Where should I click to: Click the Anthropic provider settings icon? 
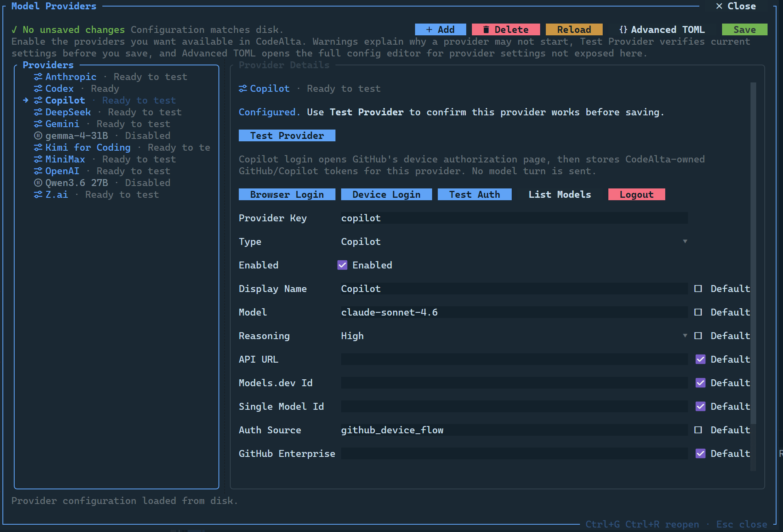(x=38, y=77)
